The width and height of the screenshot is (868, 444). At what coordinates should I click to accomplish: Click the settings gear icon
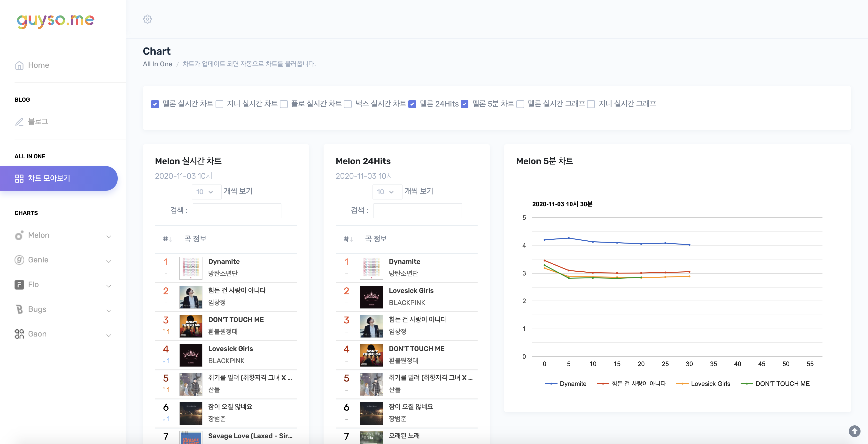pos(147,19)
